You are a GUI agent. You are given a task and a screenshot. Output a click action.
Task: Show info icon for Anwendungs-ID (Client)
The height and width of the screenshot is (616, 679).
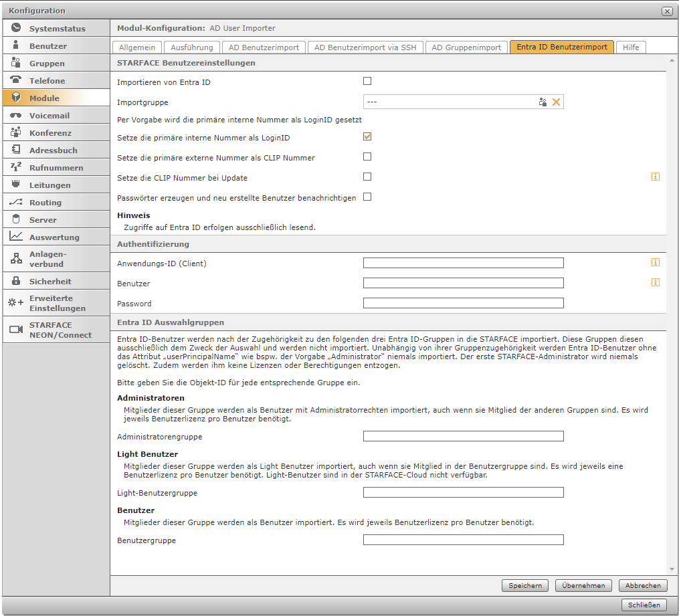[x=656, y=262]
